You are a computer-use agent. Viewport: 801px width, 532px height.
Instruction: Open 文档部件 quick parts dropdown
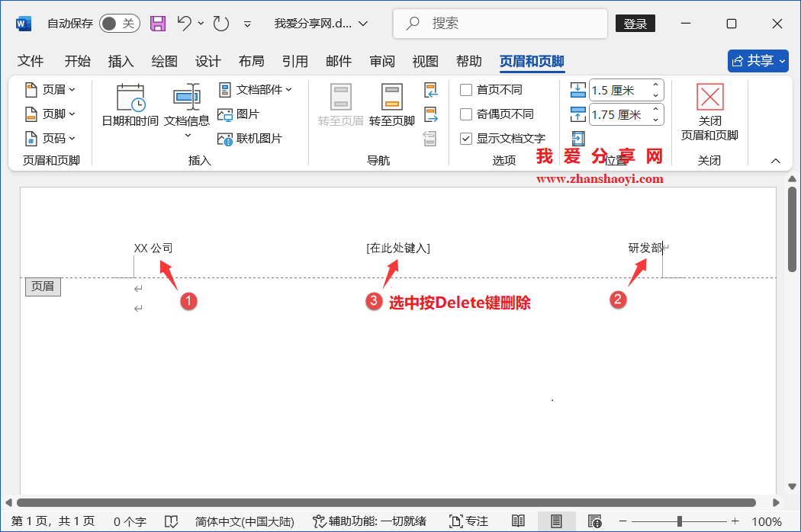[x=256, y=90]
